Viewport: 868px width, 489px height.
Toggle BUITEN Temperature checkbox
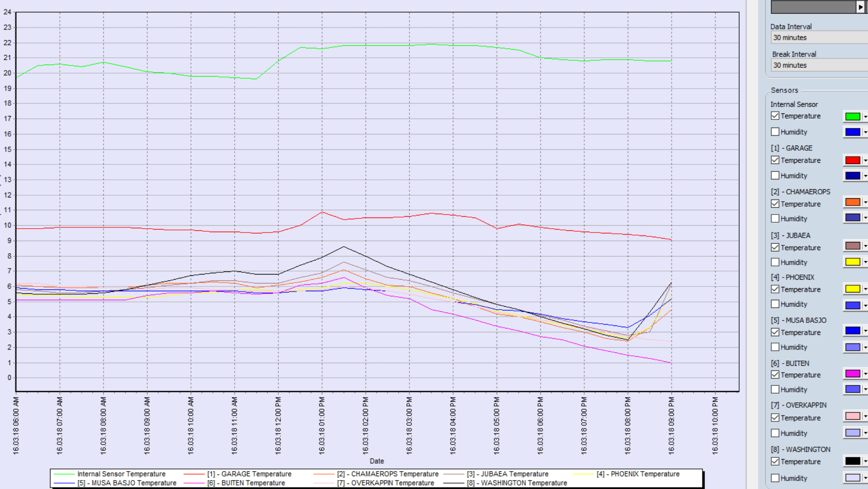click(775, 375)
